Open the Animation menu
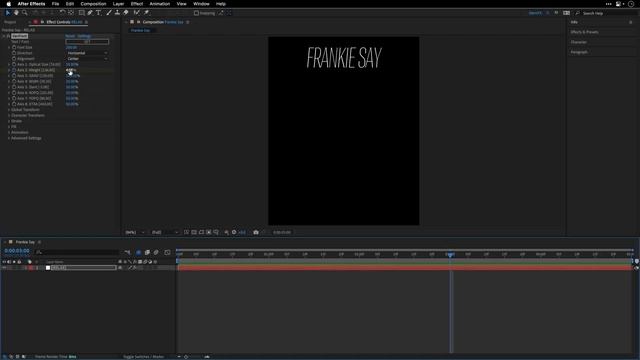Image resolution: width=640 pixels, height=360 pixels. pos(160,4)
